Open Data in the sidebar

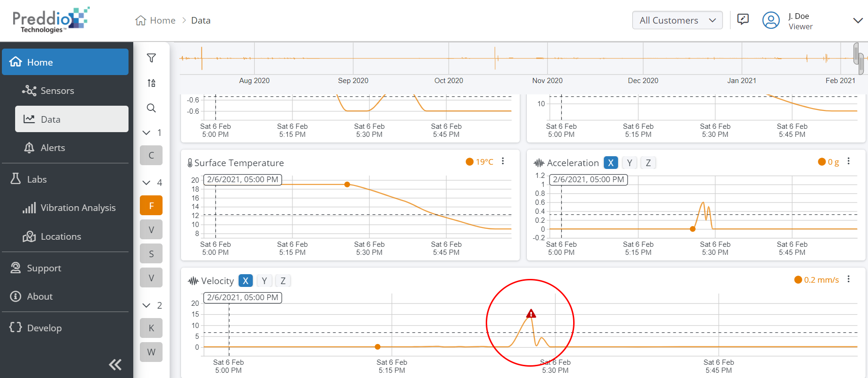coord(72,119)
